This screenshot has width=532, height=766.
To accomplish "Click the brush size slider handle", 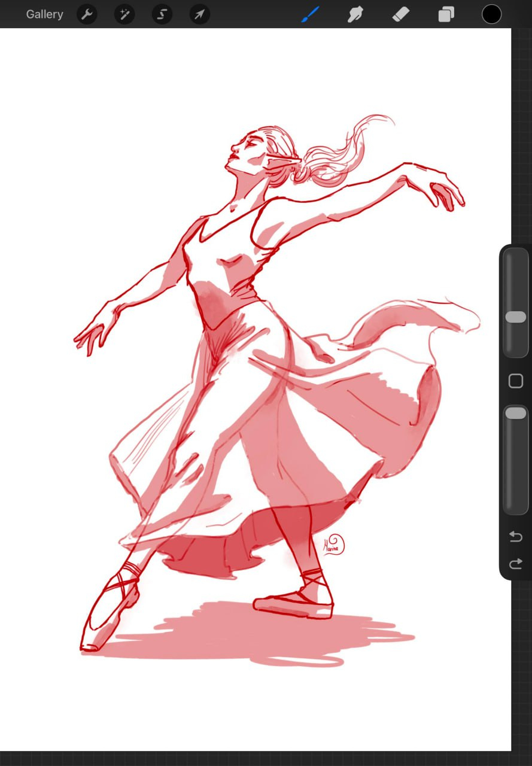I will 515,317.
